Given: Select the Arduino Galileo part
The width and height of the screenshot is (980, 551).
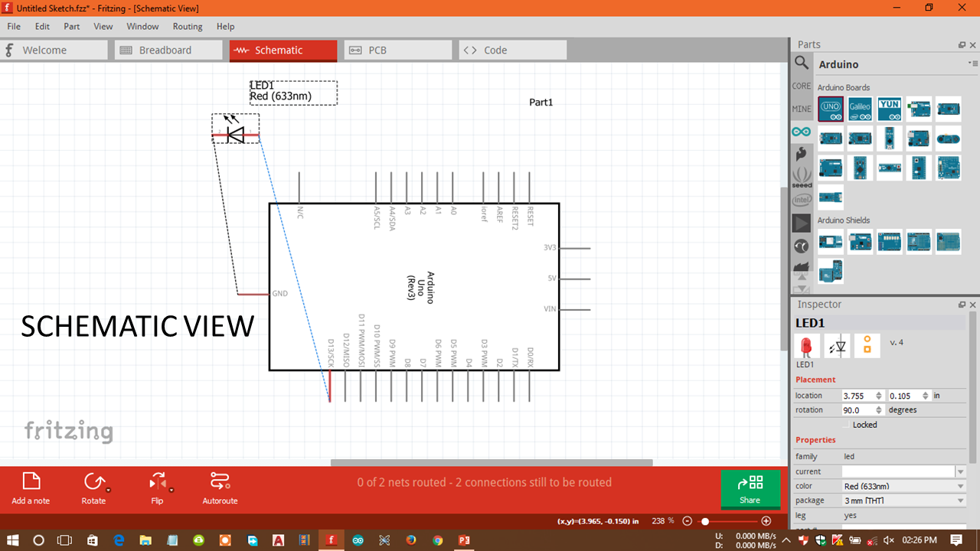Looking at the screenshot, I should click(x=859, y=109).
